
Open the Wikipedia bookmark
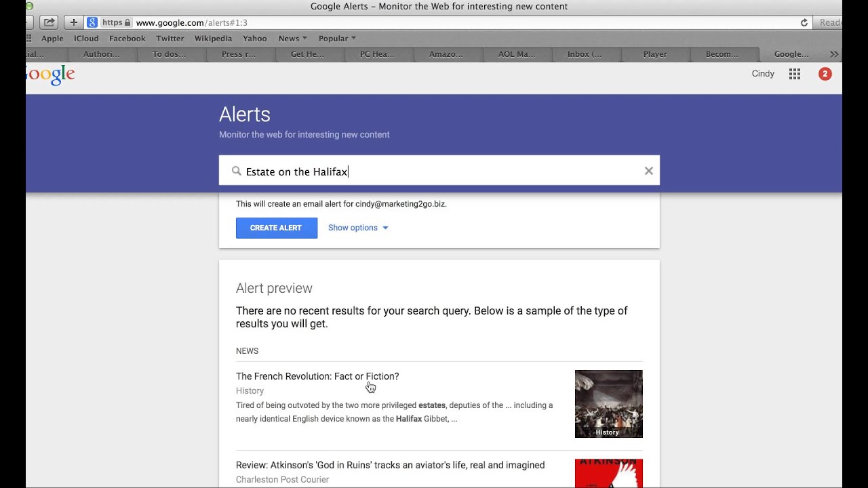[213, 39]
